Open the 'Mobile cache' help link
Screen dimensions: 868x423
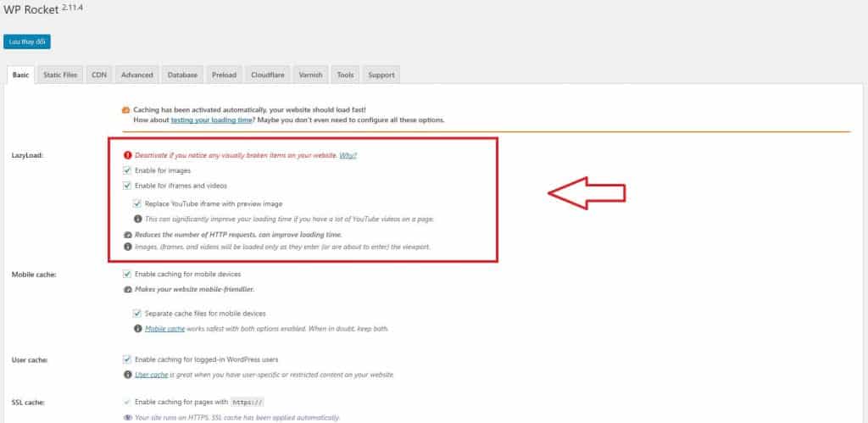coord(164,329)
